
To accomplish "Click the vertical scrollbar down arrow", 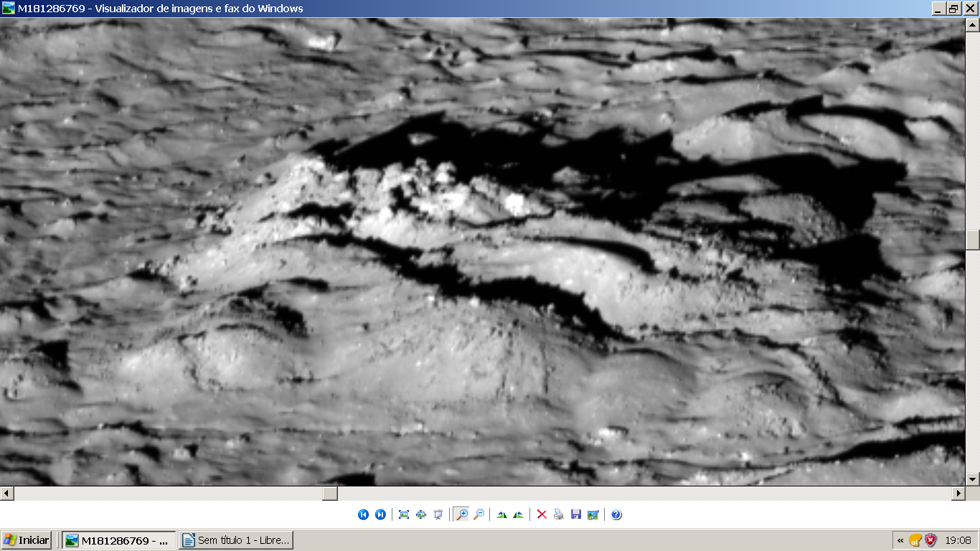I will click(x=973, y=479).
